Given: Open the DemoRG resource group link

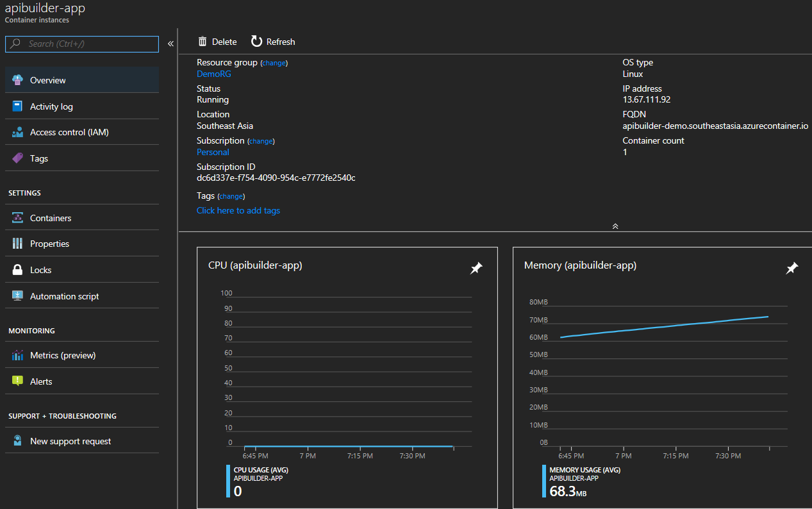Looking at the screenshot, I should (213, 74).
